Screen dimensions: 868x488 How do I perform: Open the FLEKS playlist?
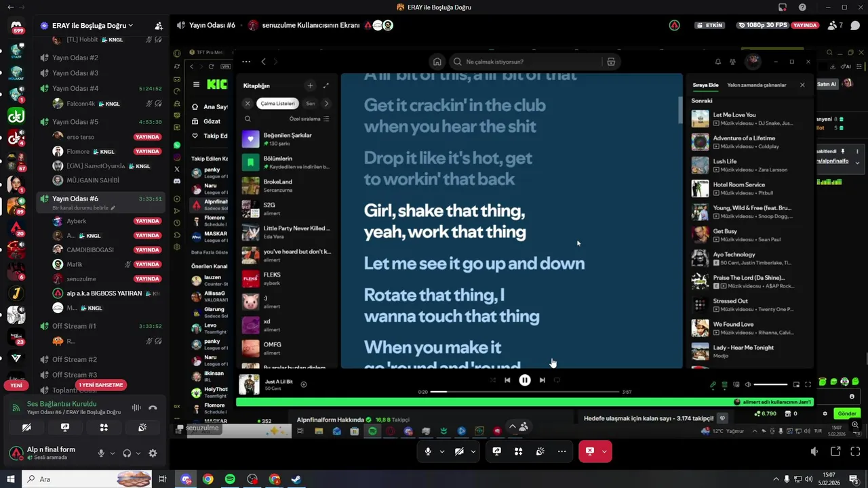point(288,279)
